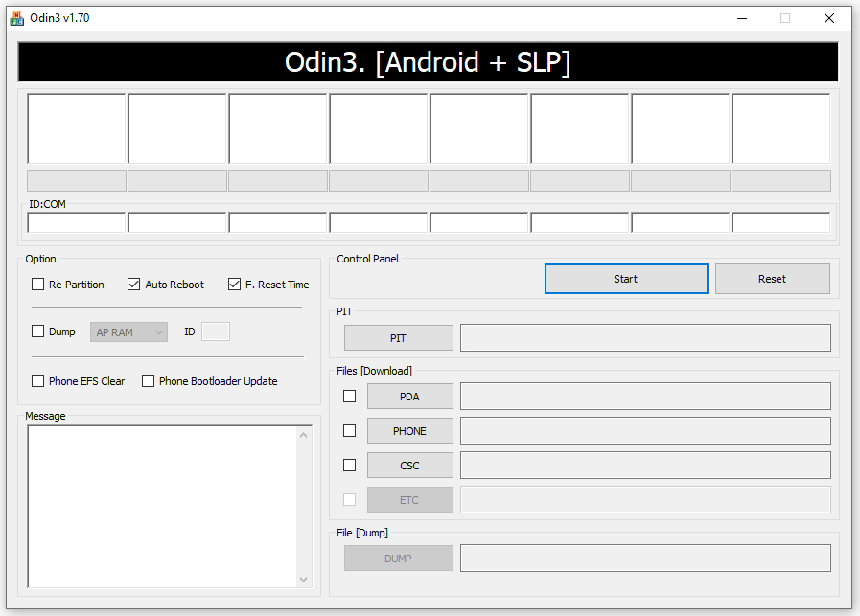Image resolution: width=860 pixels, height=616 pixels.
Task: Minimize the Odin3 window
Action: click(x=742, y=18)
